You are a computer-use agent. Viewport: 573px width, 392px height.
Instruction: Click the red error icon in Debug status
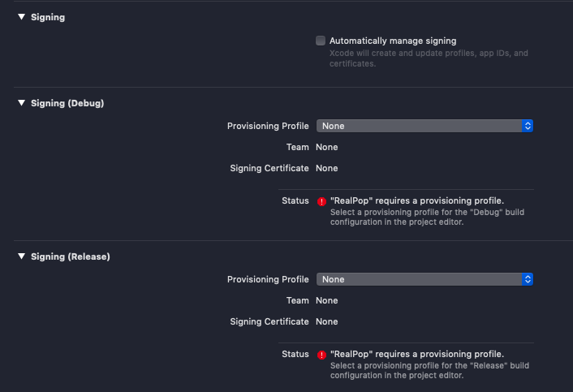[321, 201]
